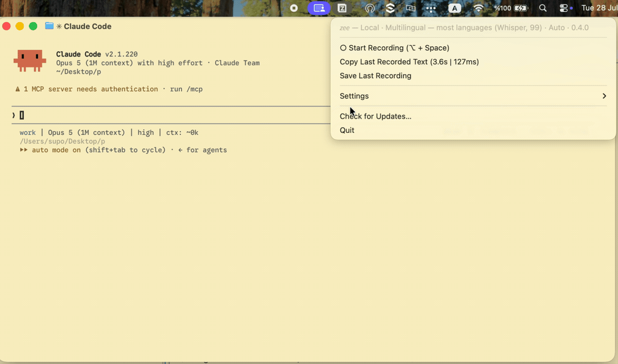Click the stop record circle menu bar icon

pyautogui.click(x=294, y=8)
